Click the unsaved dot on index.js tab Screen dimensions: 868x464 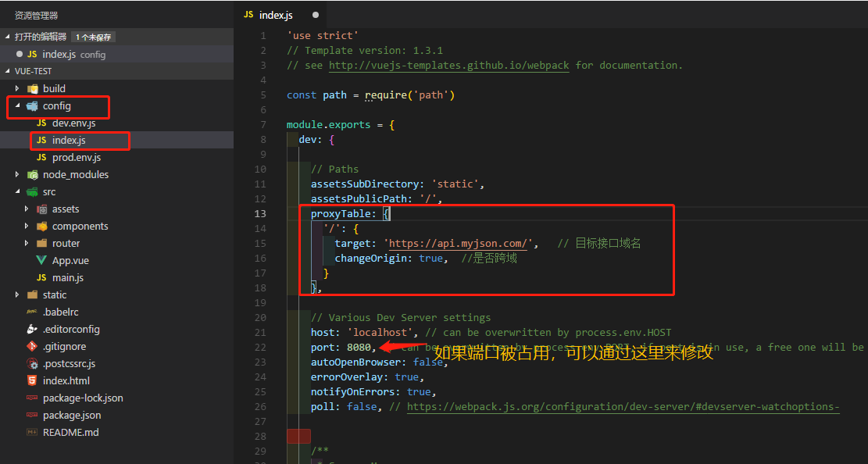(x=316, y=15)
